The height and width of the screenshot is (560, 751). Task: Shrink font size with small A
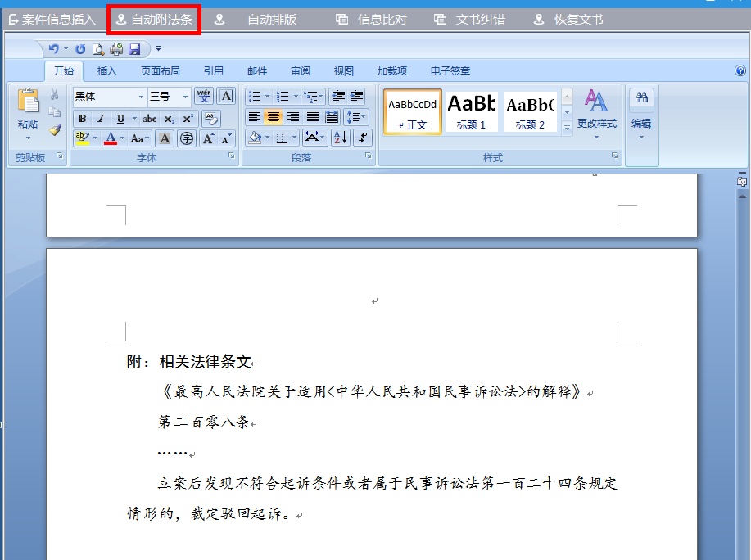click(x=226, y=138)
